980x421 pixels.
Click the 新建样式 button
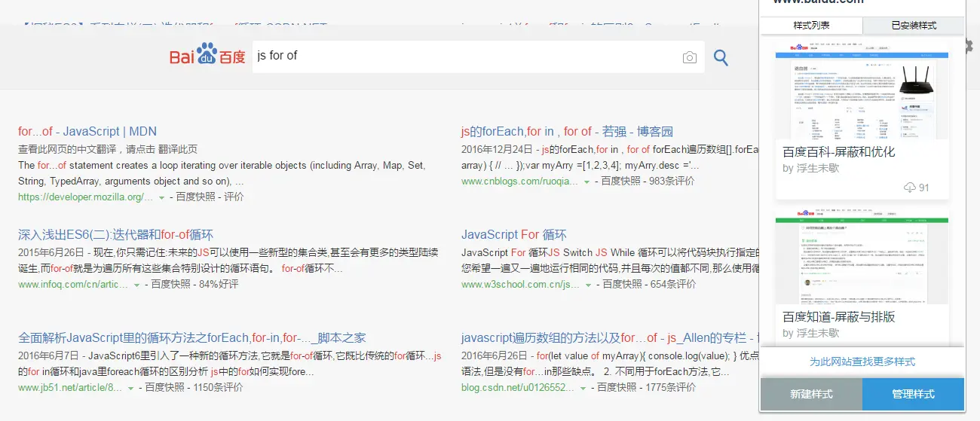pyautogui.click(x=811, y=394)
